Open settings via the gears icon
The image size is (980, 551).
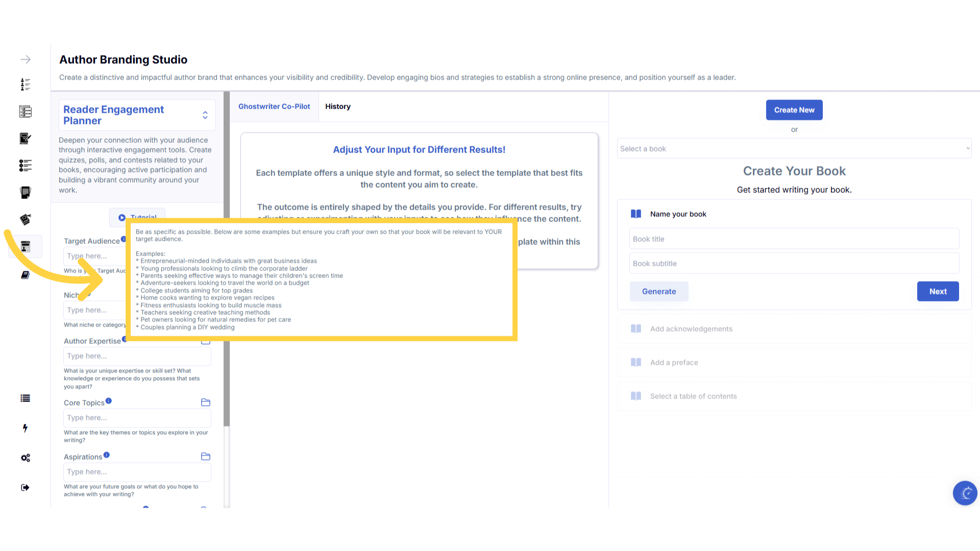coord(25,458)
